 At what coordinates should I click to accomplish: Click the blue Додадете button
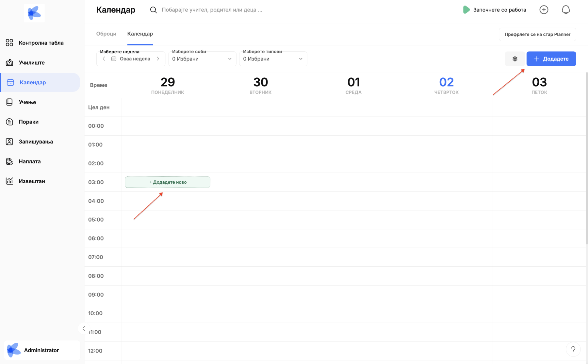point(551,59)
